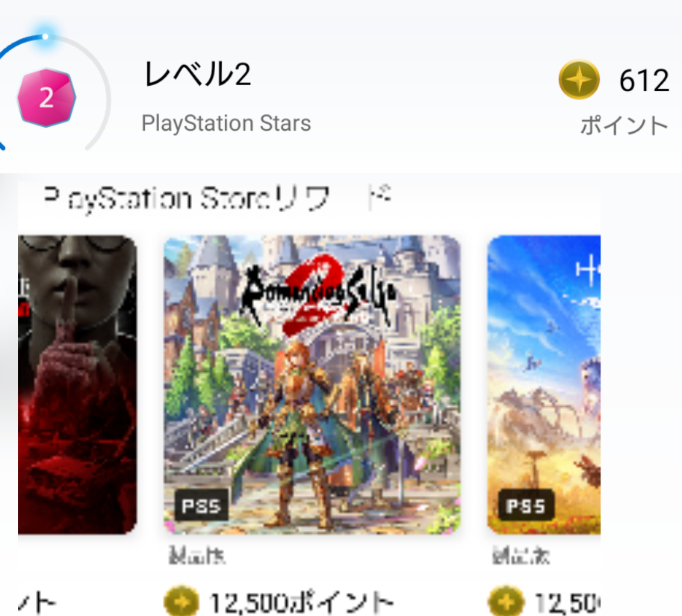The height and width of the screenshot is (616, 682).
Task: Open the Romancing SaGa 2 reward thumbnail
Action: point(311,385)
